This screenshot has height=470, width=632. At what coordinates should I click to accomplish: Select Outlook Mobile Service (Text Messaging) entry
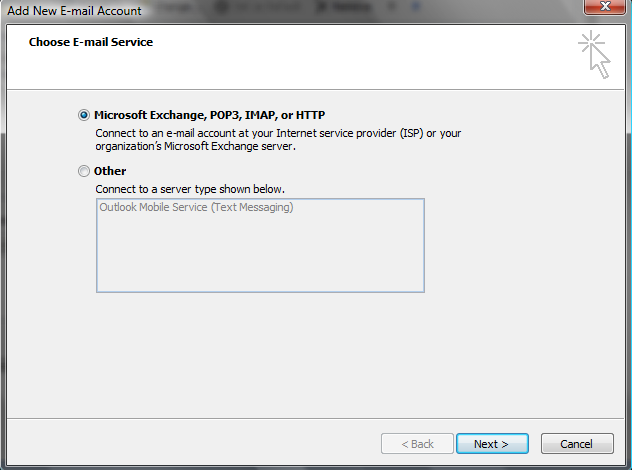click(196, 208)
